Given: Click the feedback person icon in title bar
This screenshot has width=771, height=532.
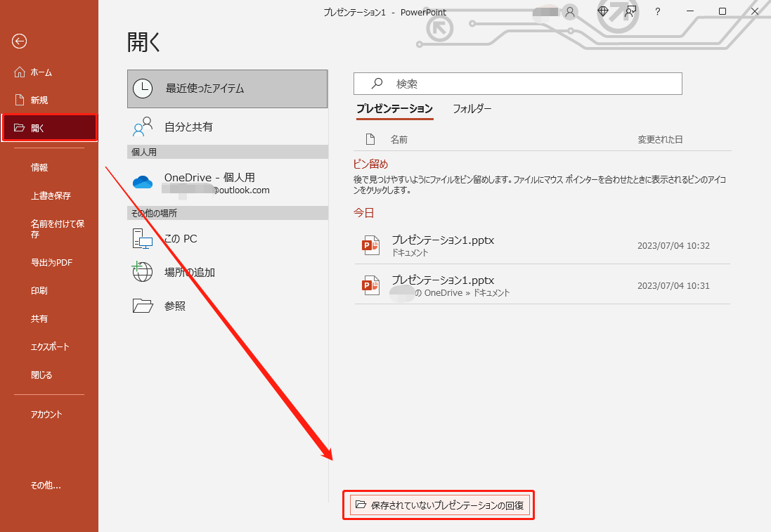Looking at the screenshot, I should [630, 11].
